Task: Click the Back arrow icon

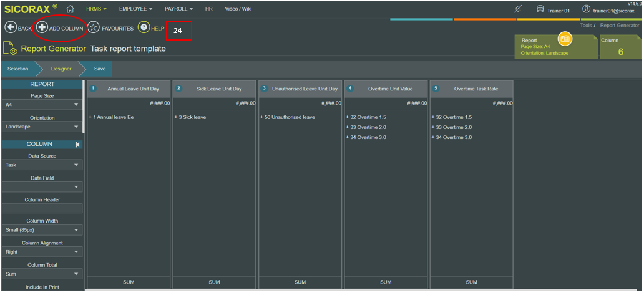Action: click(x=11, y=28)
